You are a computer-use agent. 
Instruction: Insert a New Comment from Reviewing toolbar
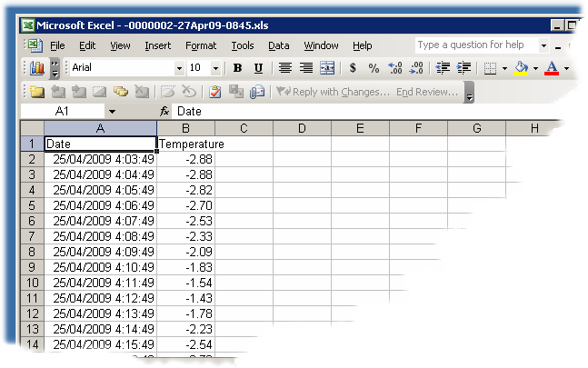click(37, 92)
